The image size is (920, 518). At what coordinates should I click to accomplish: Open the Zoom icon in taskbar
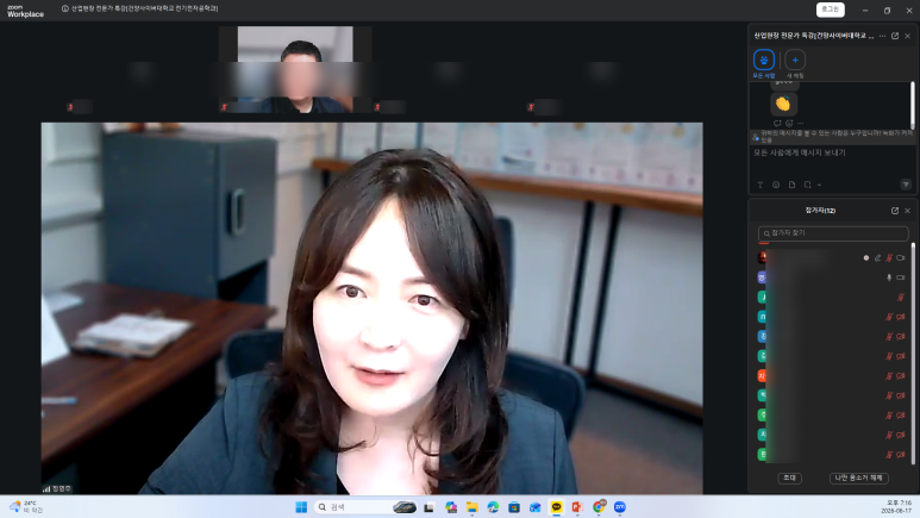[x=620, y=507]
